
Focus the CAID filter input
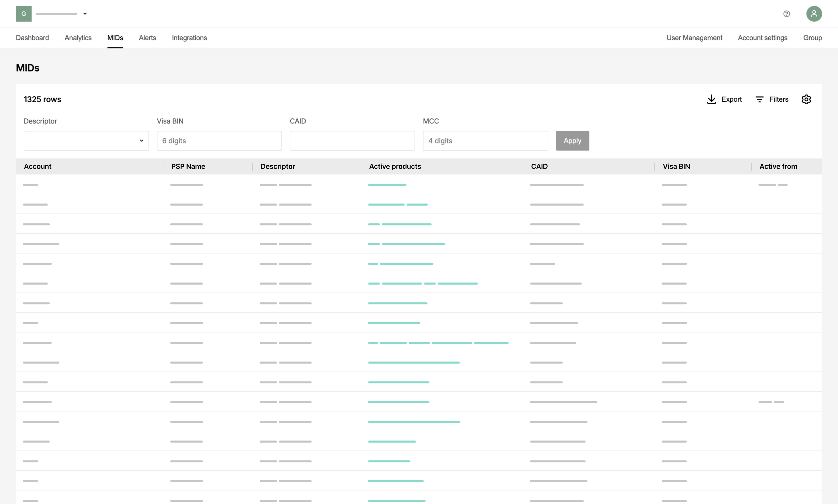coord(352,141)
